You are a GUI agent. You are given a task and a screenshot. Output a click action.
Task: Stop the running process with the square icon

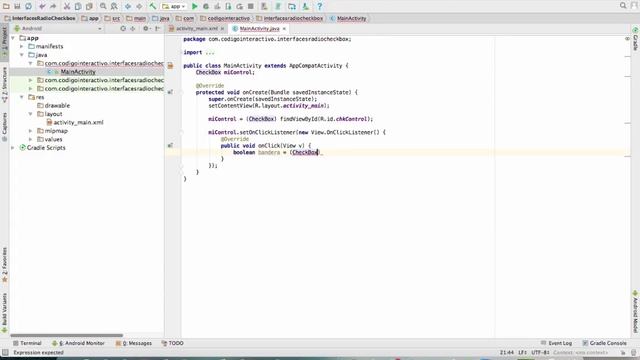251,6
